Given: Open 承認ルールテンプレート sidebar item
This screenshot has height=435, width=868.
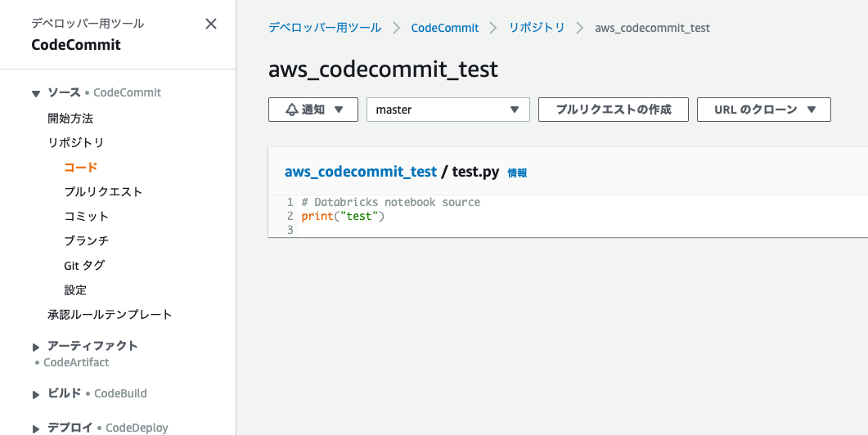Looking at the screenshot, I should 110,314.
